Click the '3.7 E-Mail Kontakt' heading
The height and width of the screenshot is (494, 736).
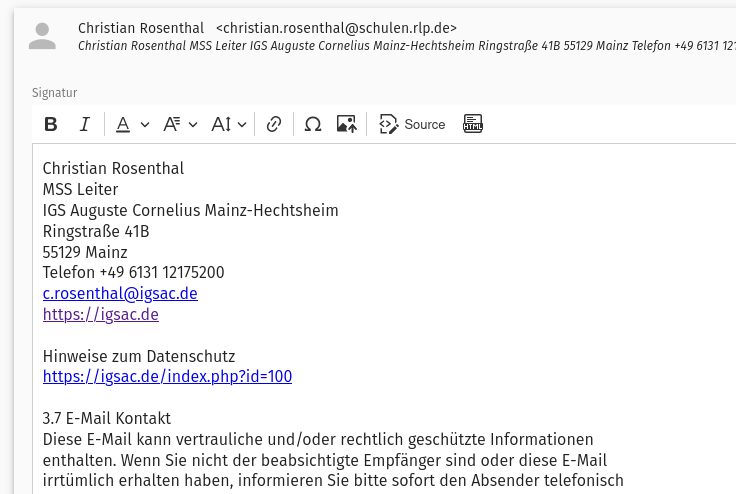[107, 418]
